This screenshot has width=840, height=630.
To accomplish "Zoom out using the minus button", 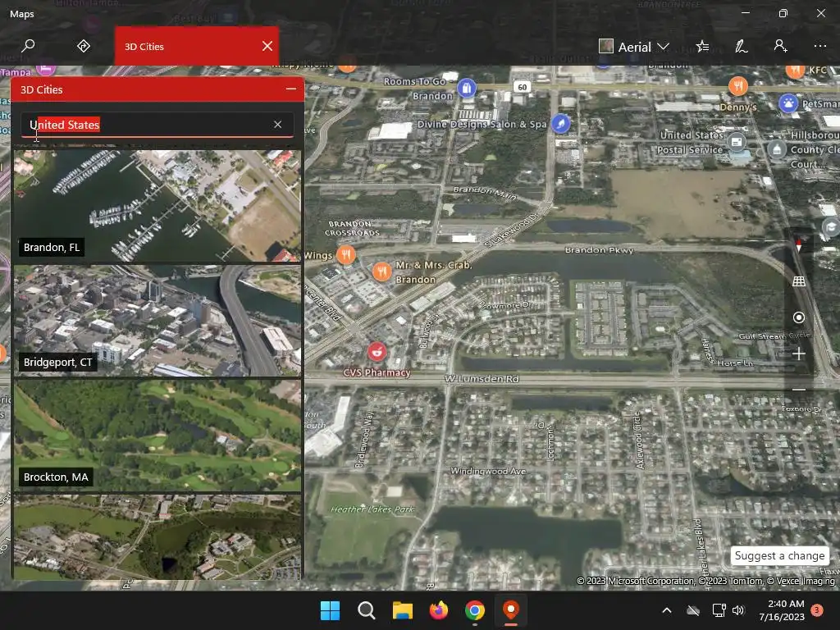I will [x=798, y=390].
